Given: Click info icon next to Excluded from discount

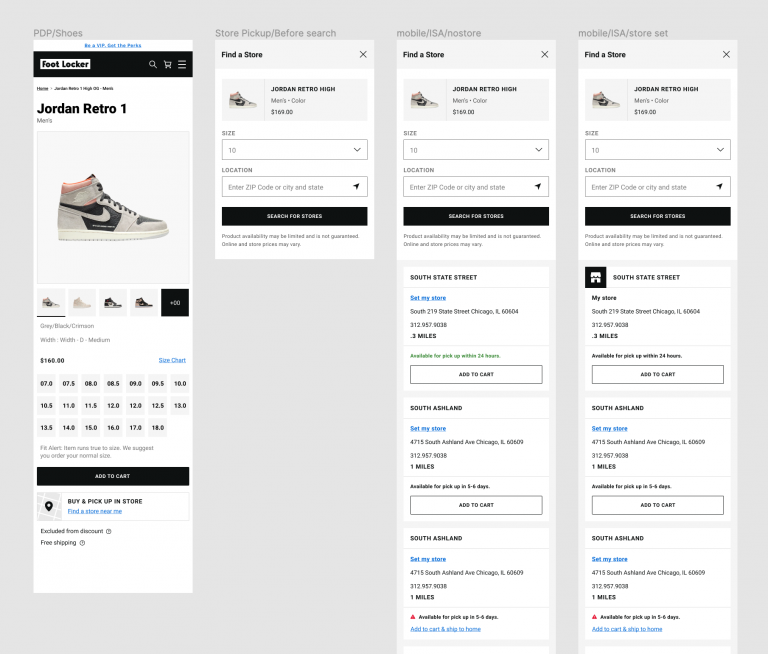Looking at the screenshot, I should point(109,531).
